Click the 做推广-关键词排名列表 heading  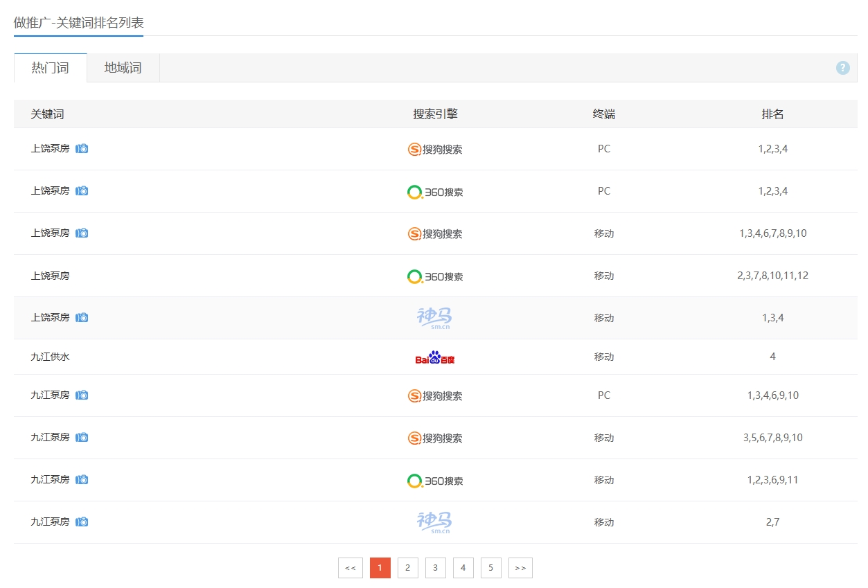pos(79,22)
